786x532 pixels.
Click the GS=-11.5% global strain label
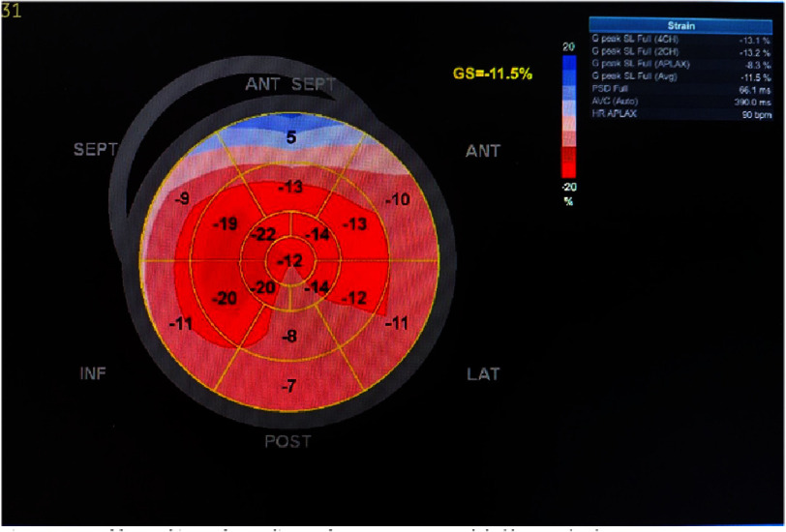coord(493,74)
